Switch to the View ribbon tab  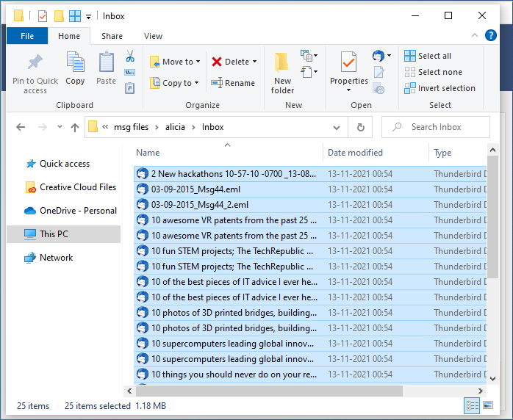coord(153,36)
